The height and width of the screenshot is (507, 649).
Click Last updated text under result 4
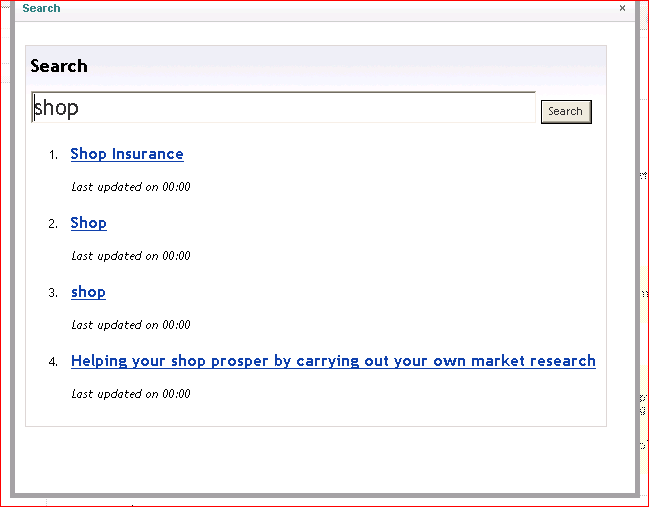click(131, 394)
